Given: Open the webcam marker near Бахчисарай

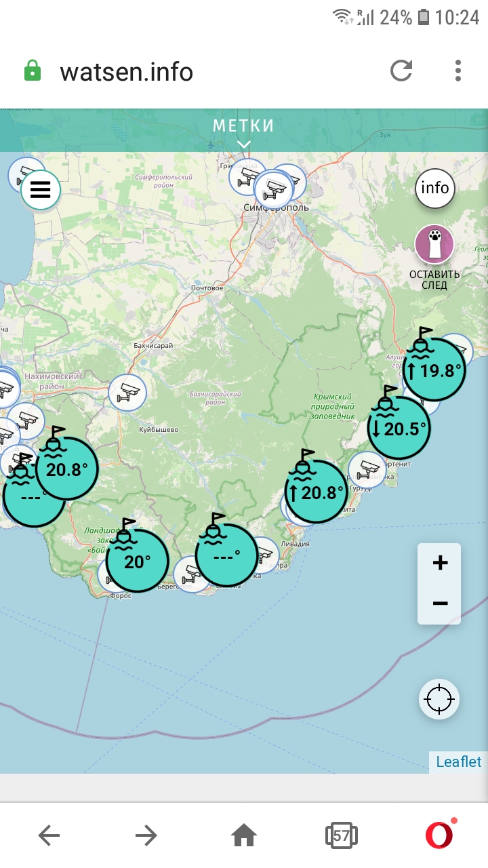Looking at the screenshot, I should point(127,392).
